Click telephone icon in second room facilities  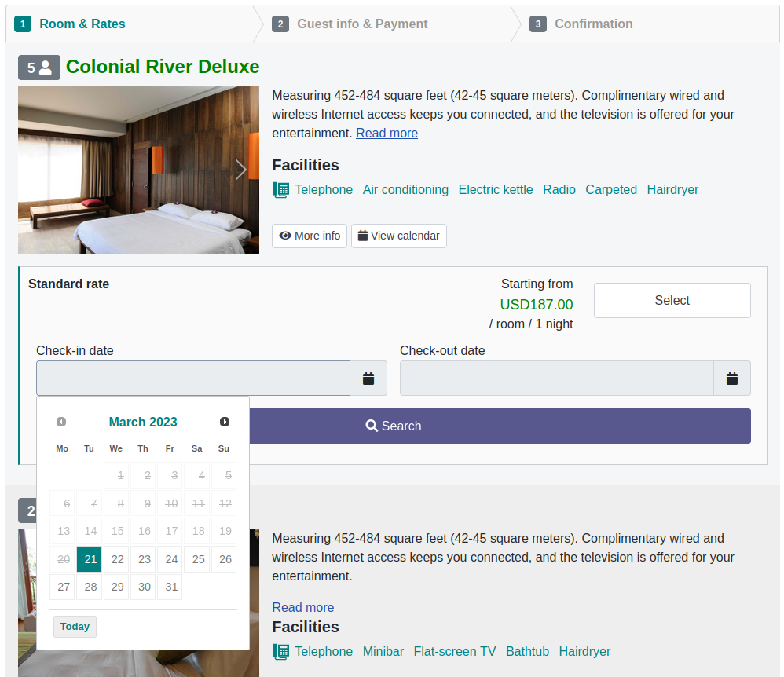pyautogui.click(x=281, y=652)
